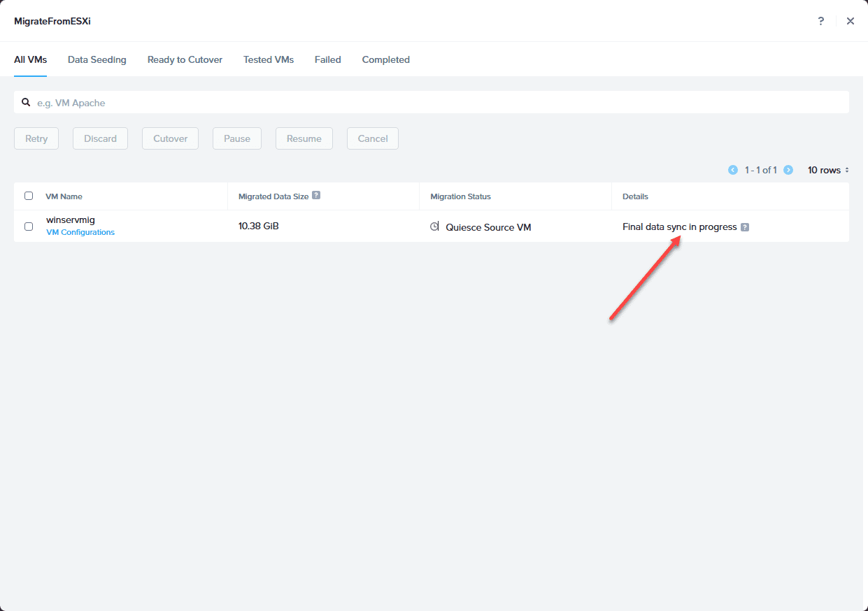Open the Ready to Cutover tab

tap(185, 59)
